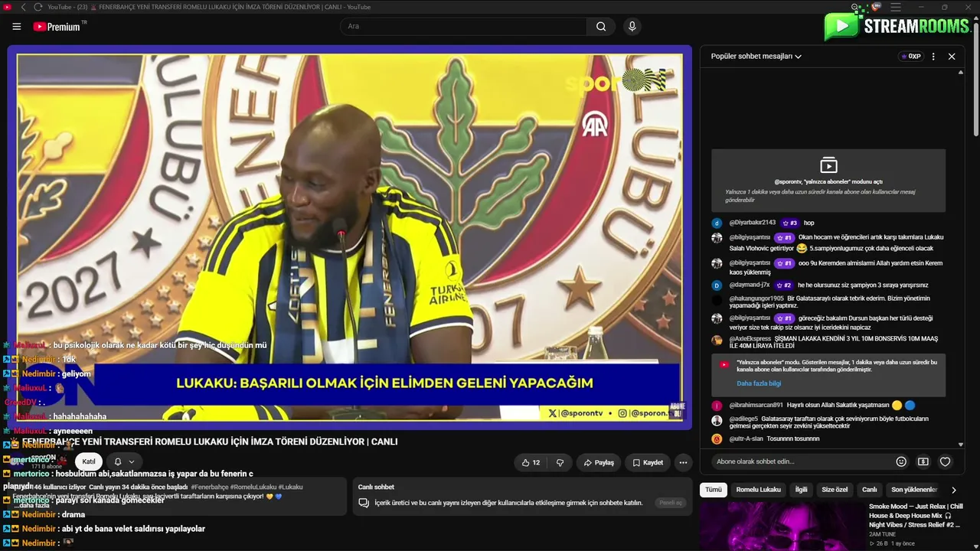This screenshot has width=980, height=551.
Task: Open the YouTube guide hamburger menu
Action: point(17,26)
